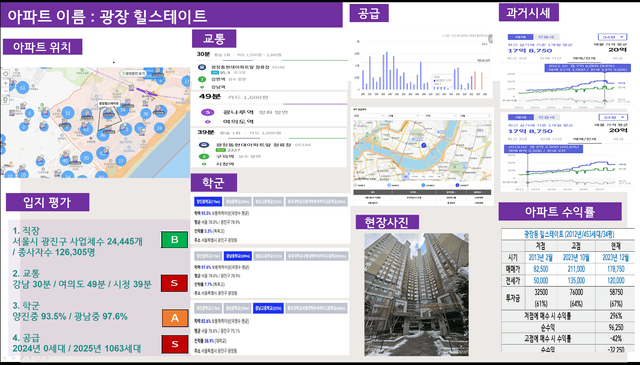Click the green B grade badge for 직장
The height and width of the screenshot is (365, 640).
click(174, 240)
